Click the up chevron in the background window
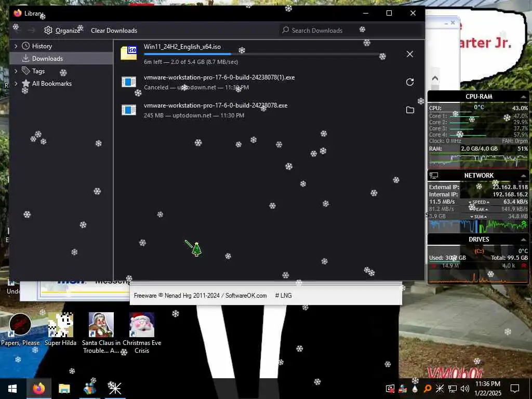The height and width of the screenshot is (399, 532). point(435,78)
